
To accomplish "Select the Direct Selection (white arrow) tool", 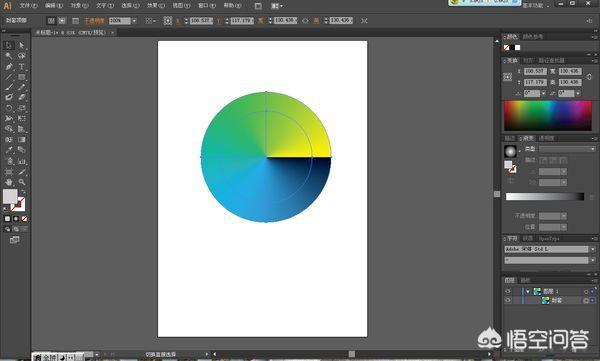I will [x=22, y=45].
